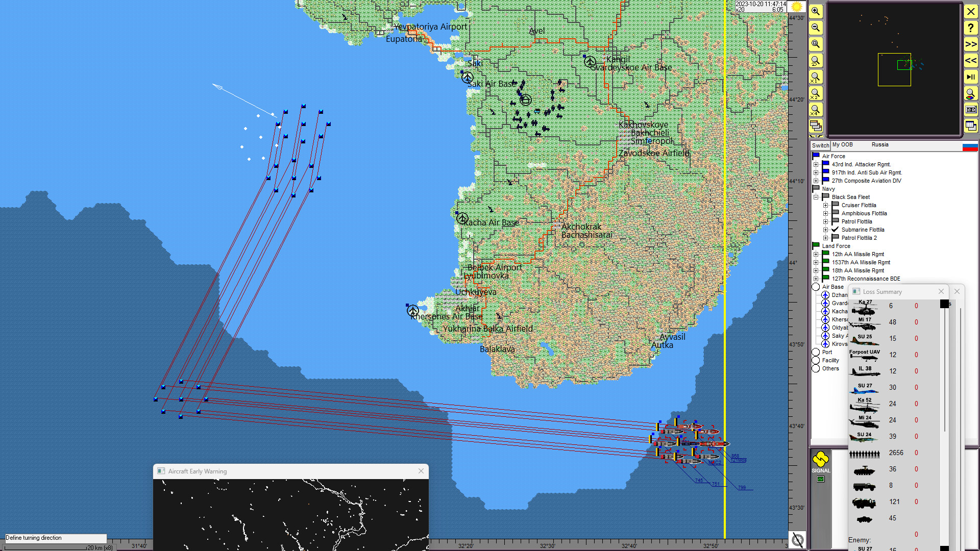Open the data table view icon
This screenshot has height=551, width=980.
971,126
